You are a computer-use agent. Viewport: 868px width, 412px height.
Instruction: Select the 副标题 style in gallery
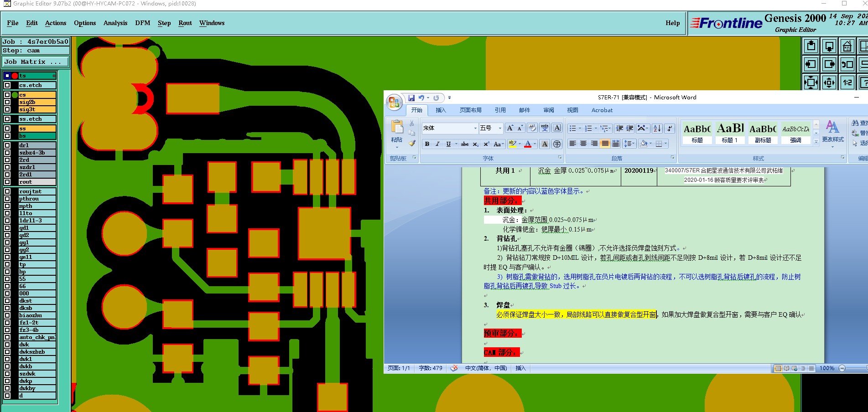(763, 133)
